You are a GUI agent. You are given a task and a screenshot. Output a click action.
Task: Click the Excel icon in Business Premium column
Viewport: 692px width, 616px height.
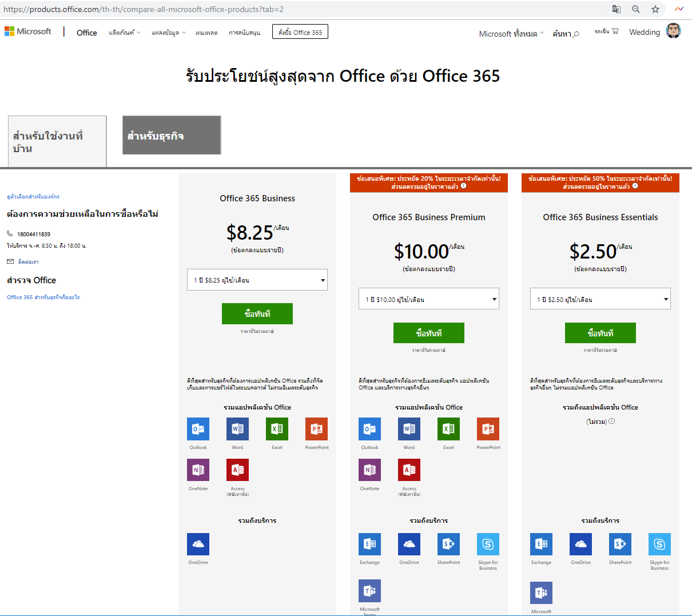448,429
